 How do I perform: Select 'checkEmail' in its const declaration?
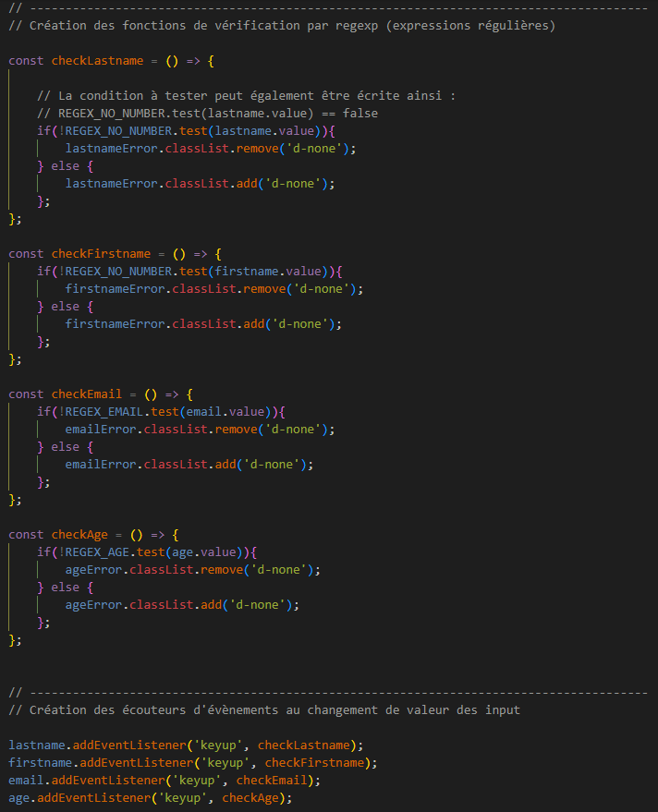(87, 394)
